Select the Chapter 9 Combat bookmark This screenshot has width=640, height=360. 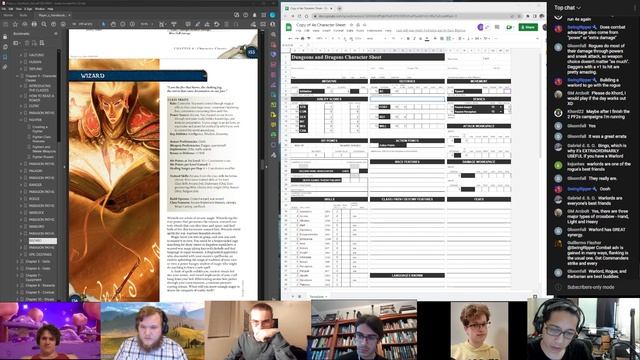click(40, 292)
